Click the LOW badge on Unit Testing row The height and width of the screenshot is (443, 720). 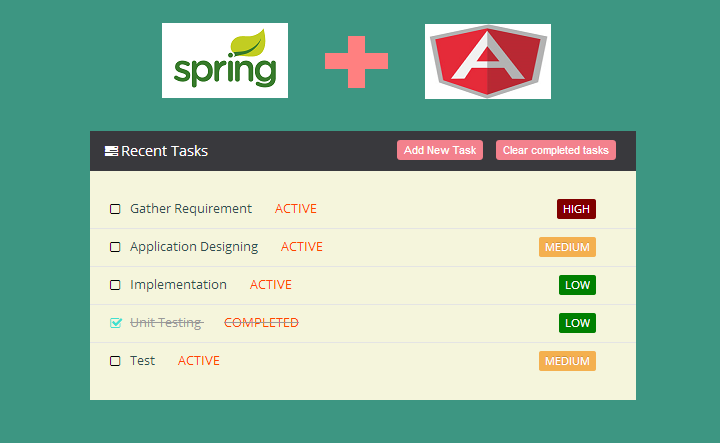(x=577, y=323)
